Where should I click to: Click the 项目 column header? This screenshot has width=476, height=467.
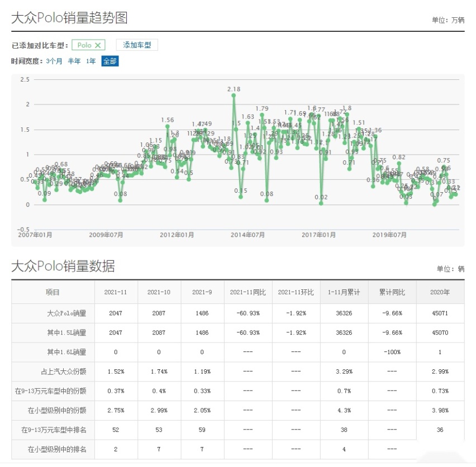click(x=53, y=292)
